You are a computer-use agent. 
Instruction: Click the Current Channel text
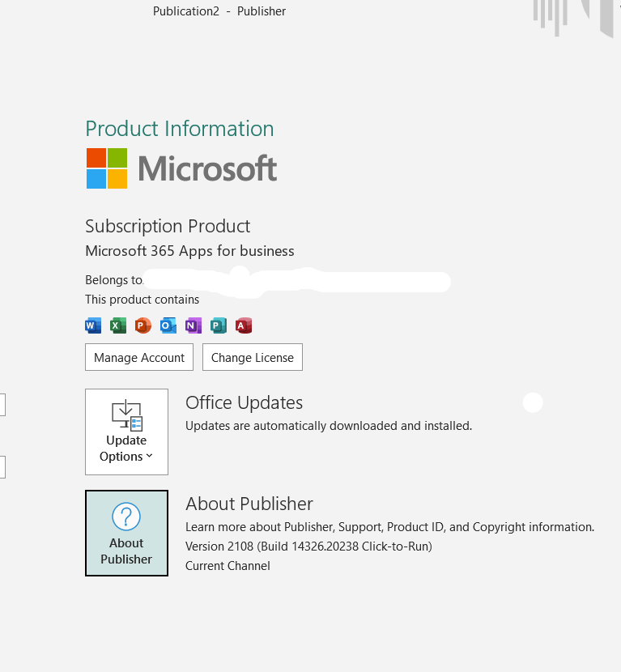(228, 566)
